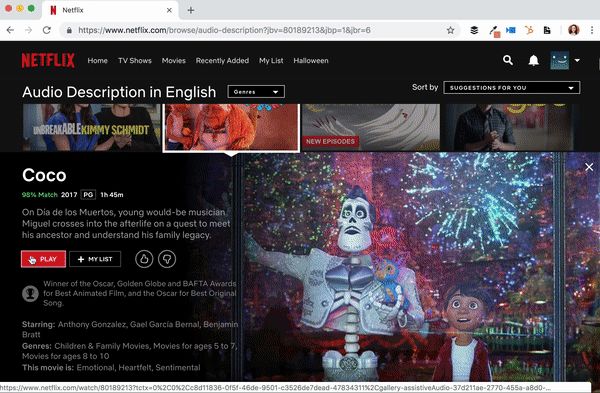600x393 pixels.
Task: Open the Chrome three-dot menu
Action: [x=592, y=30]
